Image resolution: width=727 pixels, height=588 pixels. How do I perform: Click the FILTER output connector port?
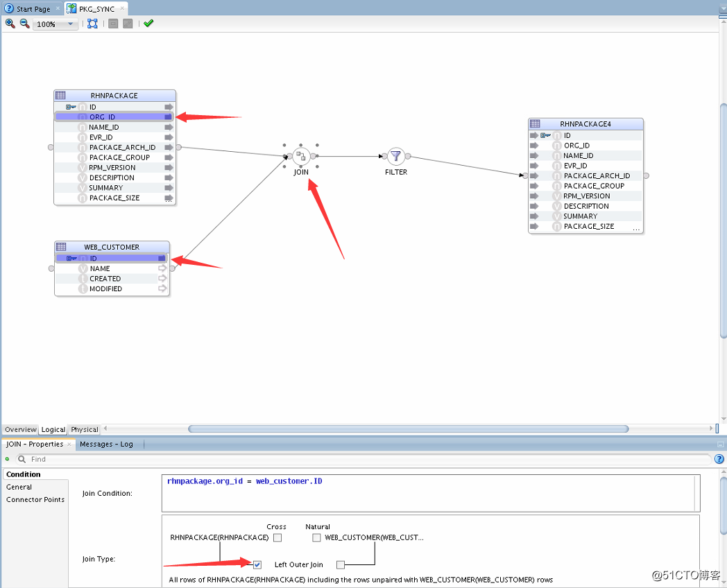pyautogui.click(x=408, y=156)
